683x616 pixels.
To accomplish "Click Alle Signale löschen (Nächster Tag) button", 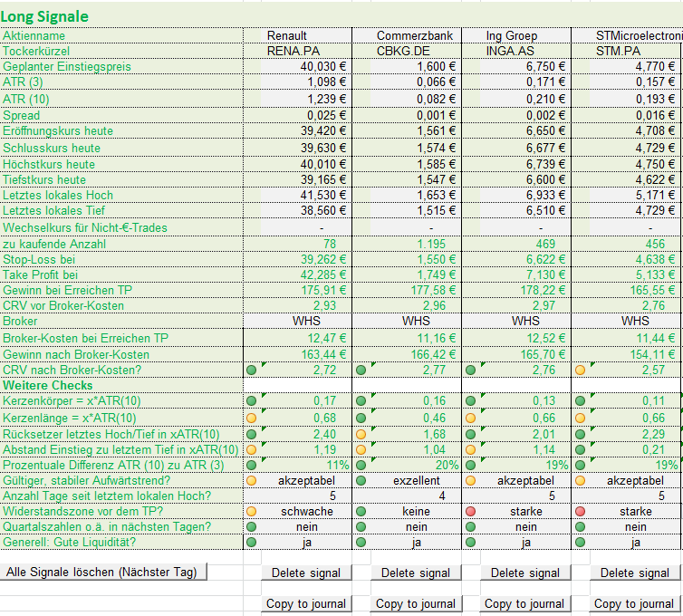I will point(102,572).
